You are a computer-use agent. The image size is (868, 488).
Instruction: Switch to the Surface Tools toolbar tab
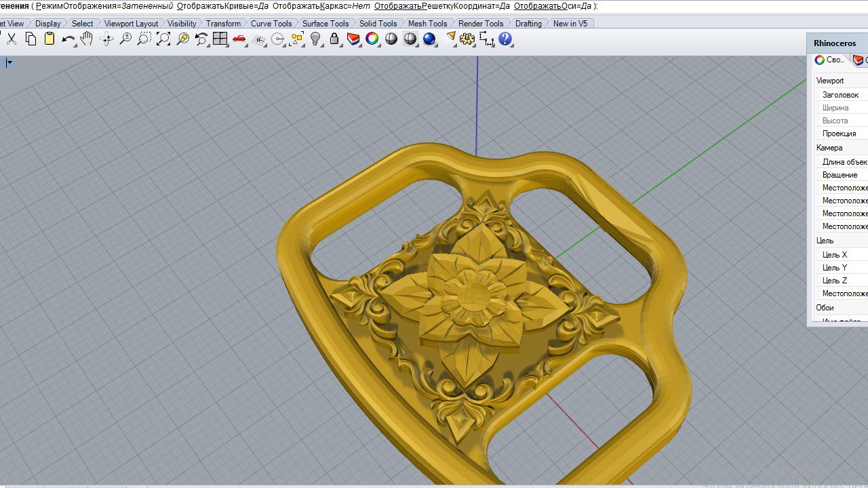click(x=325, y=23)
